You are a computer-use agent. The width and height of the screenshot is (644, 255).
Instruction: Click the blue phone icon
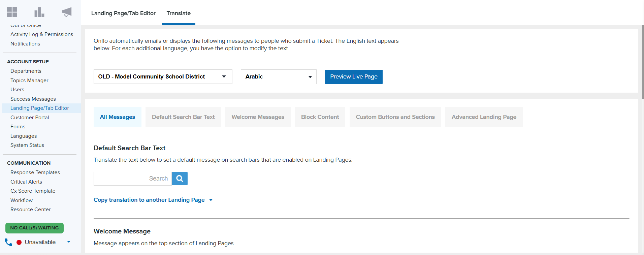tap(8, 242)
